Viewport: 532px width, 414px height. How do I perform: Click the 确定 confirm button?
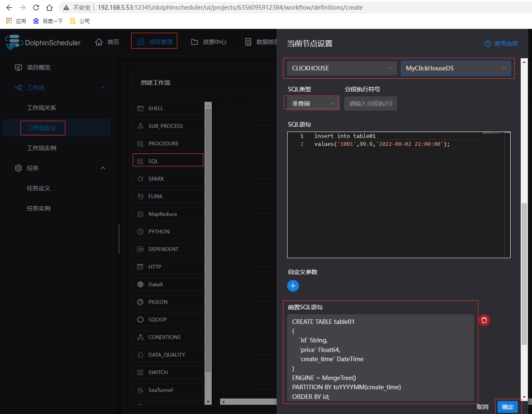(507, 407)
